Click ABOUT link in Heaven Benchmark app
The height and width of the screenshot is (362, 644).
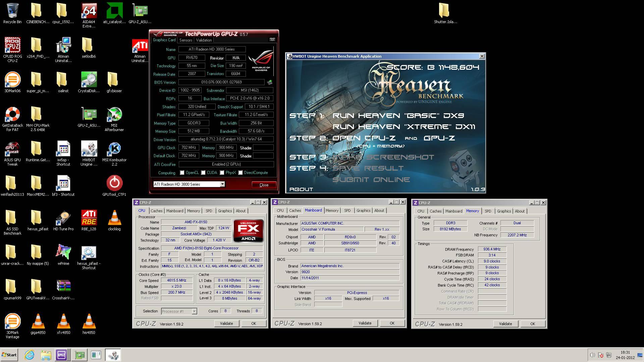click(301, 189)
